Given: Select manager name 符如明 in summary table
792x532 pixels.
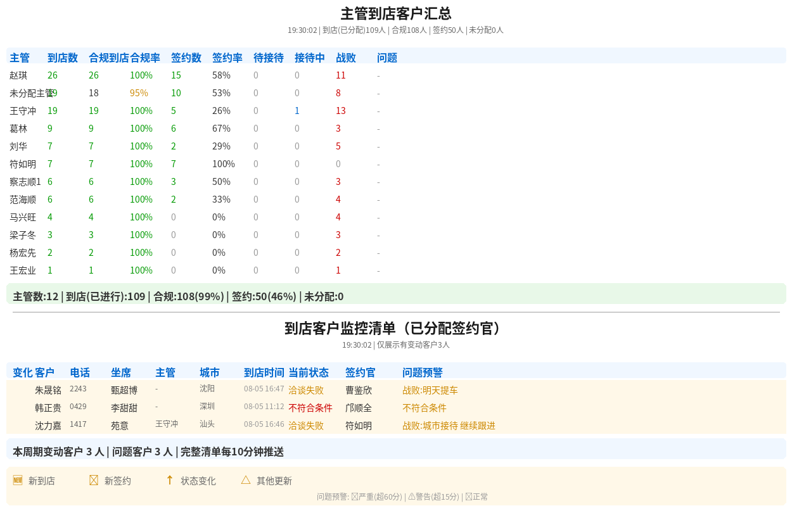Looking at the screenshot, I should pyautogui.click(x=23, y=164).
